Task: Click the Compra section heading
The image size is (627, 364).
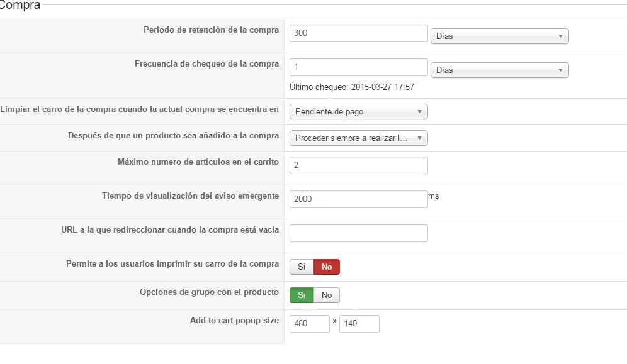Action: click(20, 6)
